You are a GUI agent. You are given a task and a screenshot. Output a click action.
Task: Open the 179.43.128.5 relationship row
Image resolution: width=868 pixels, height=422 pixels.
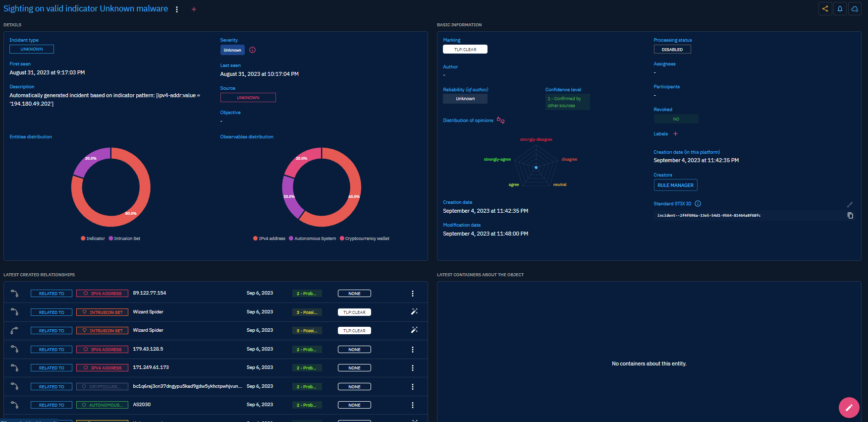click(x=198, y=349)
